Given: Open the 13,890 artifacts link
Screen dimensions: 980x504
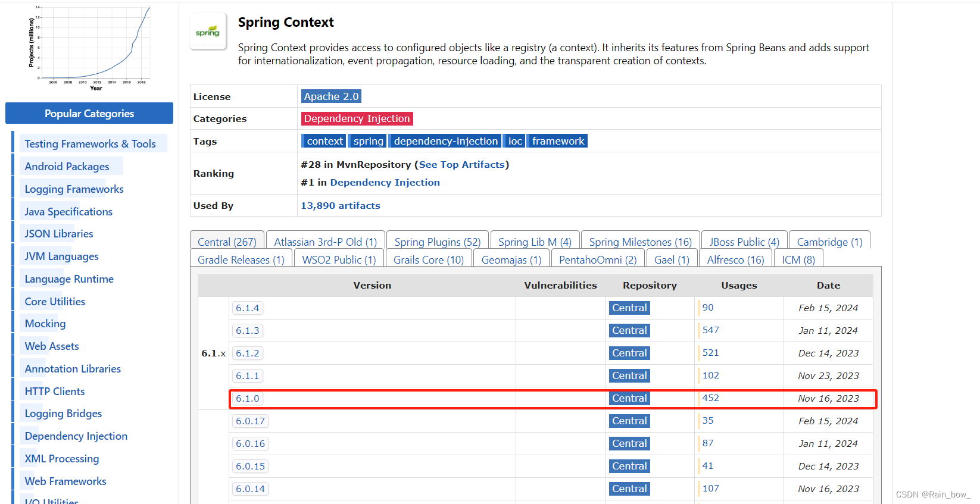Looking at the screenshot, I should (341, 205).
